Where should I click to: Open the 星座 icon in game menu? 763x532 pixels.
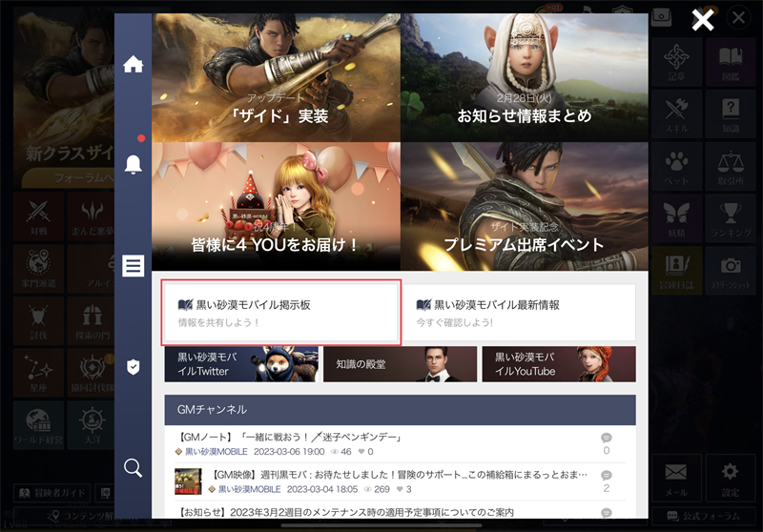pos(38,373)
